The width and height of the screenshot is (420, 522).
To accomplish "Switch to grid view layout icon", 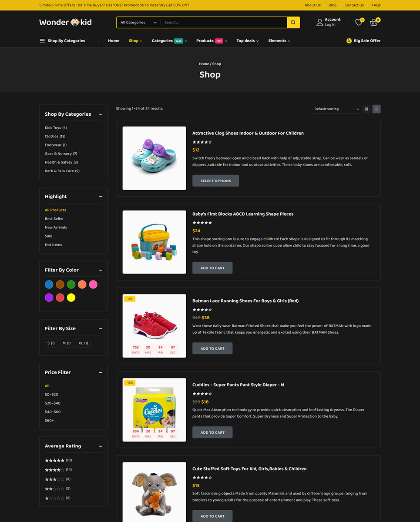I will (366, 109).
